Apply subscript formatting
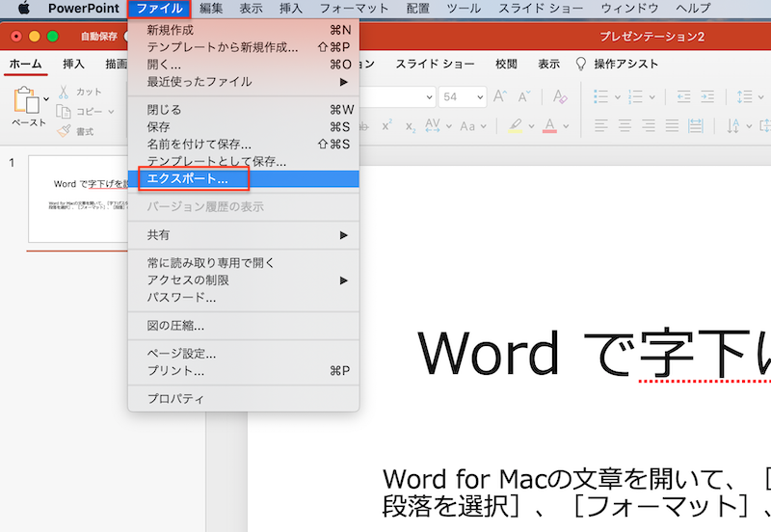Viewport: 771px width, 532px height. click(411, 127)
